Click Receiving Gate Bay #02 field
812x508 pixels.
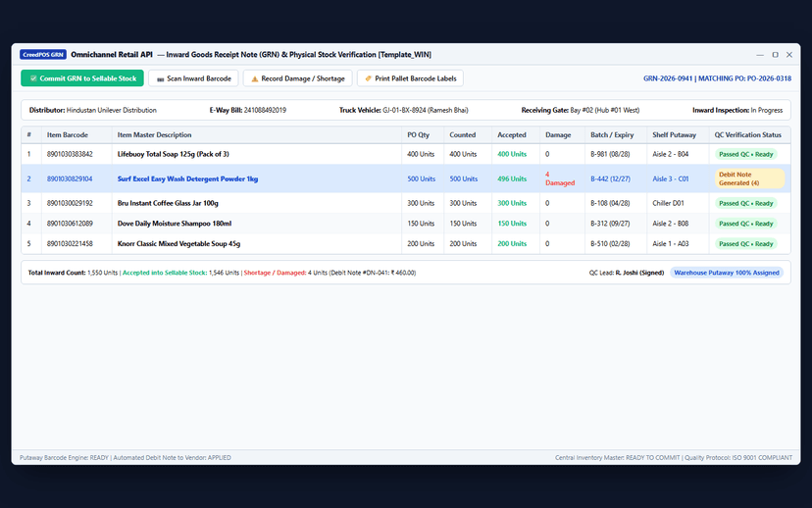click(580, 110)
